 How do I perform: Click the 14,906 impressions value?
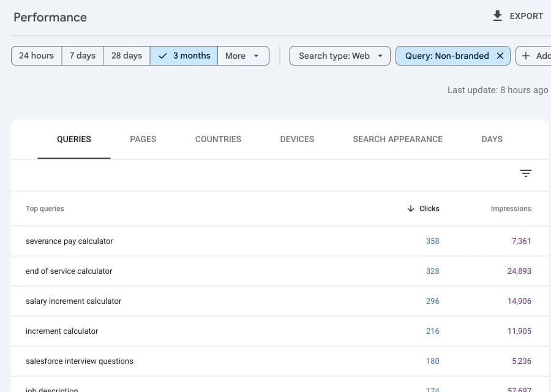tap(519, 301)
